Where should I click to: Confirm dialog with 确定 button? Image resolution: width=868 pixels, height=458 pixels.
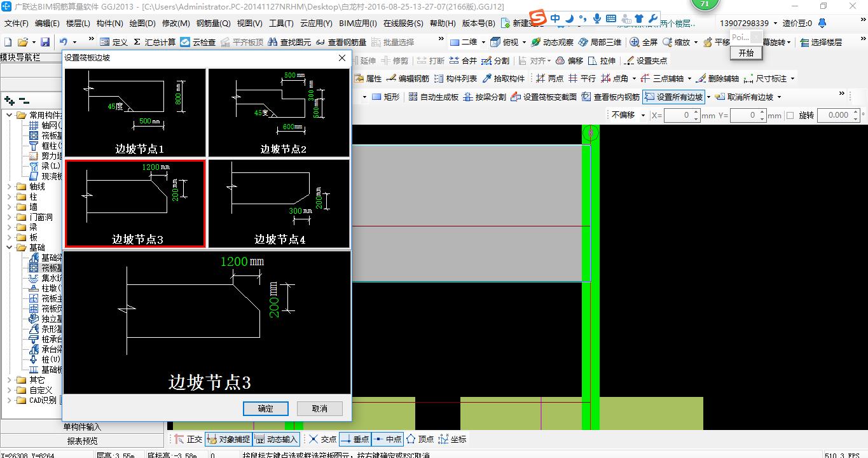pyautogui.click(x=266, y=408)
